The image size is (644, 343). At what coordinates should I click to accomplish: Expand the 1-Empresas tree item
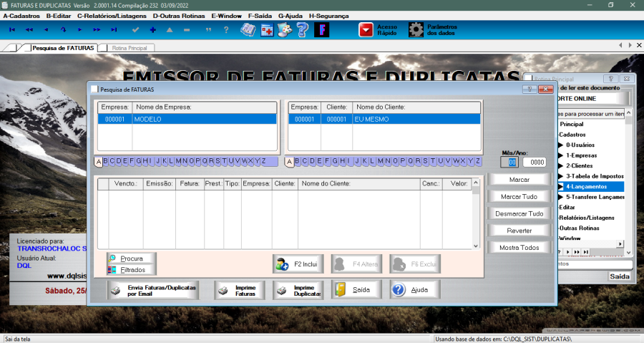(x=561, y=155)
